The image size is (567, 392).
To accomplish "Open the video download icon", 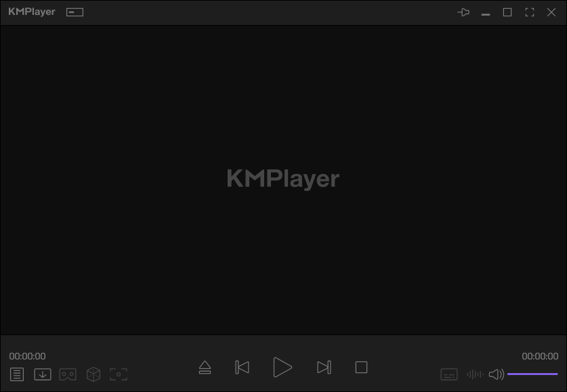I will (x=42, y=374).
